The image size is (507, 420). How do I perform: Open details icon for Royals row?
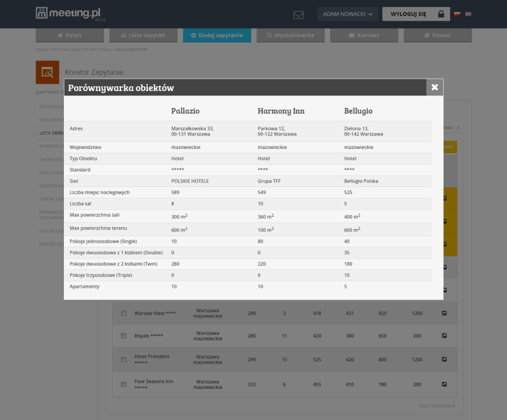click(444, 336)
